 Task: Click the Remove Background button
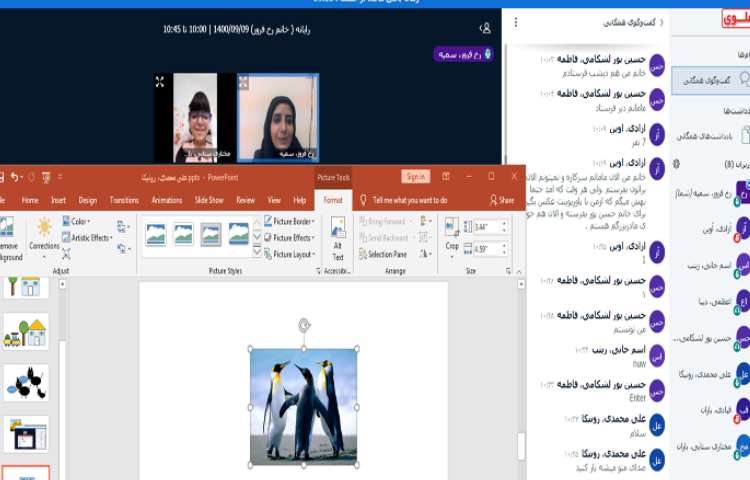point(9,239)
